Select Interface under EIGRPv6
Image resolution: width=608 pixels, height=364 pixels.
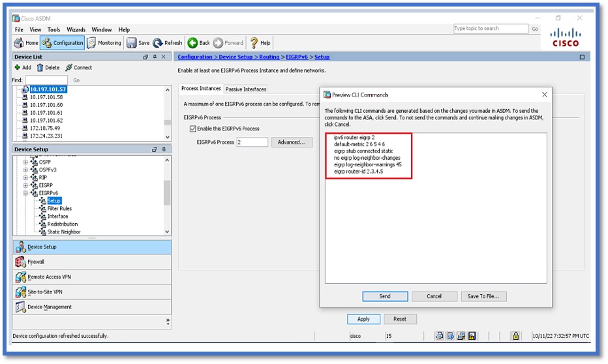pyautogui.click(x=57, y=217)
